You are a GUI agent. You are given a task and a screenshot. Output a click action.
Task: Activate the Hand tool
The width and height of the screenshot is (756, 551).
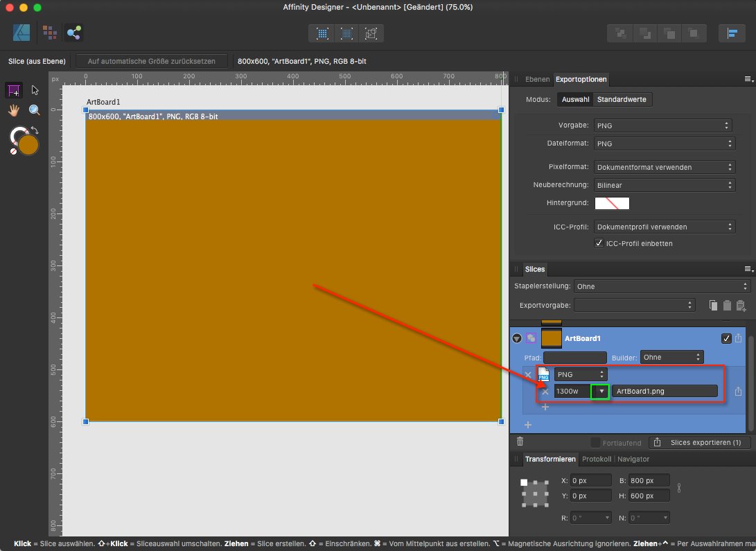click(14, 110)
